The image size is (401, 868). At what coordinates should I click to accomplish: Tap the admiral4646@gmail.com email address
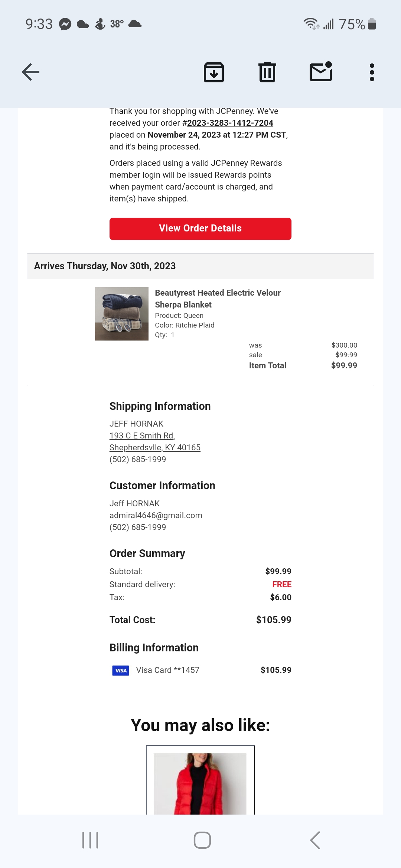click(156, 515)
